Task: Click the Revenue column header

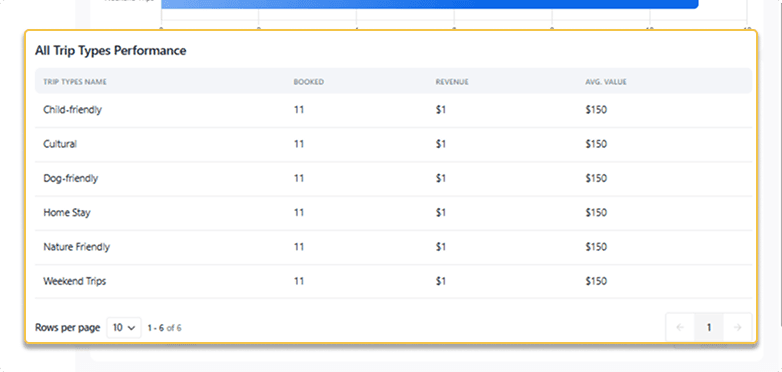Action: (452, 82)
